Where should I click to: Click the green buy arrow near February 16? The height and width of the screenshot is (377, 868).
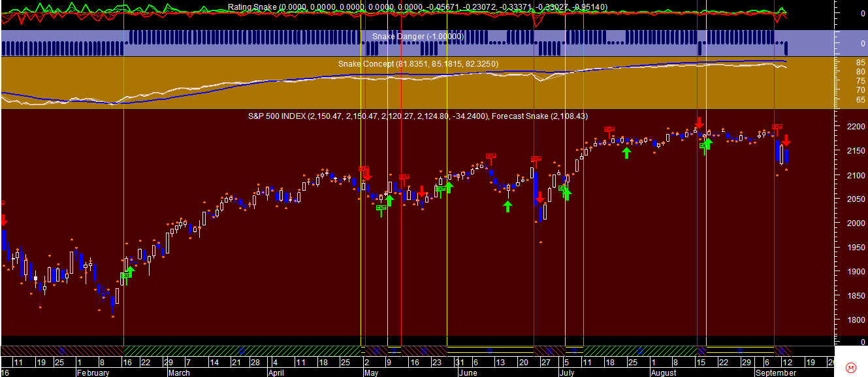tap(130, 272)
